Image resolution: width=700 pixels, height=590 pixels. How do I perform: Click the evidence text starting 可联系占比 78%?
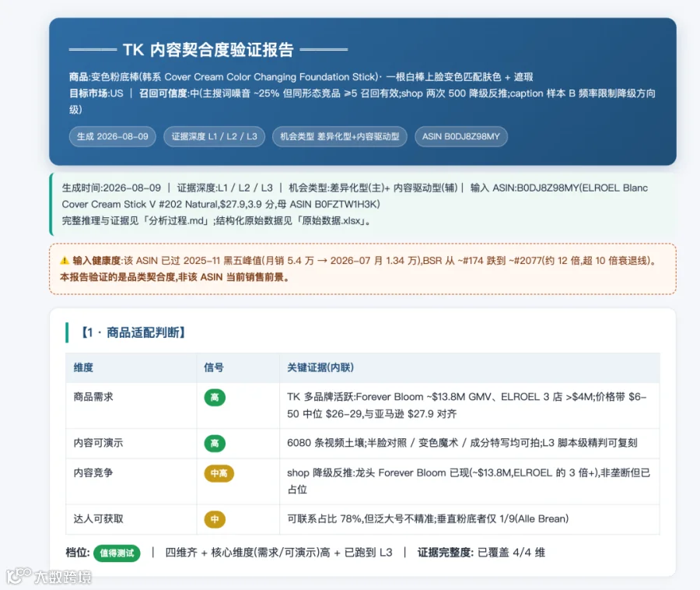(x=428, y=518)
